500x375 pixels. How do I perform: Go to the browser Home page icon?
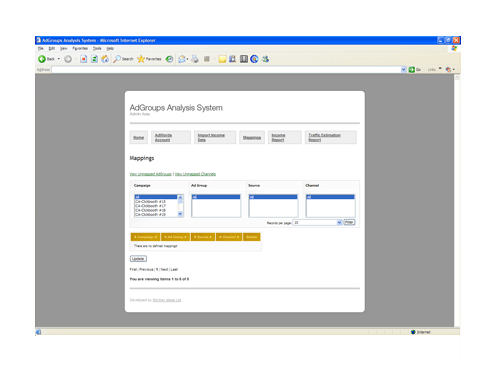105,59
